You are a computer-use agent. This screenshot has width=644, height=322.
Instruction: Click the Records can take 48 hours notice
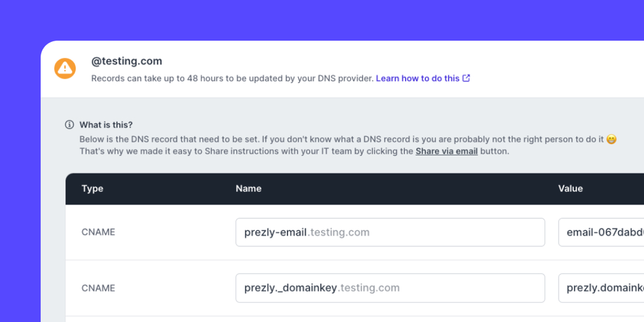tap(232, 78)
